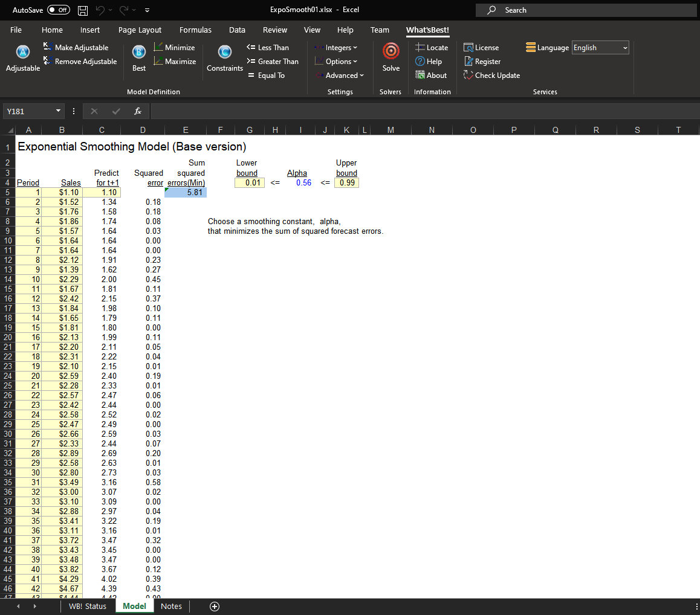The image size is (700, 615).
Task: Open the About dialog
Action: coord(431,76)
